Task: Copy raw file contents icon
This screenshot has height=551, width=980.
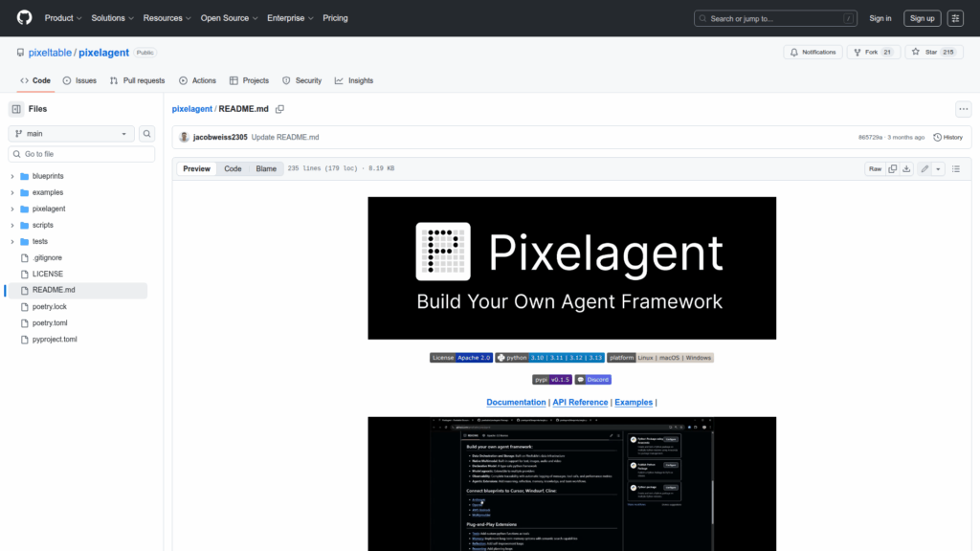Action: click(892, 168)
